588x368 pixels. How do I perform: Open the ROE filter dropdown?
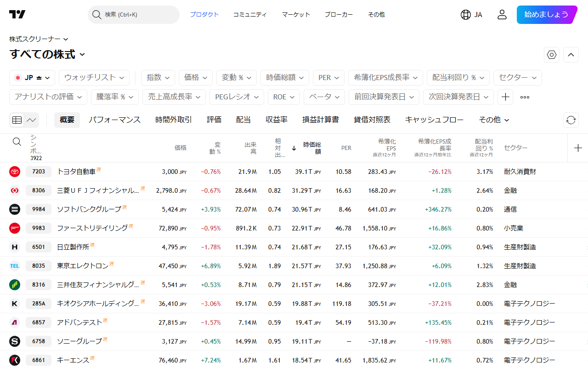(x=284, y=97)
